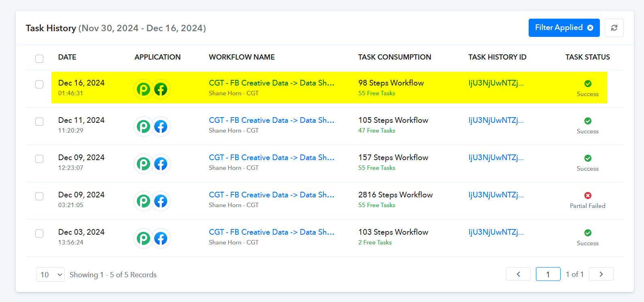
Task: Click the page number input field
Action: 548,274
